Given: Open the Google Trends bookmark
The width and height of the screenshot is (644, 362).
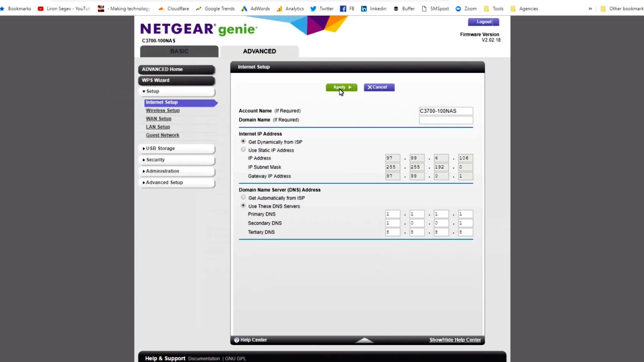Looking at the screenshot, I should (x=215, y=9).
